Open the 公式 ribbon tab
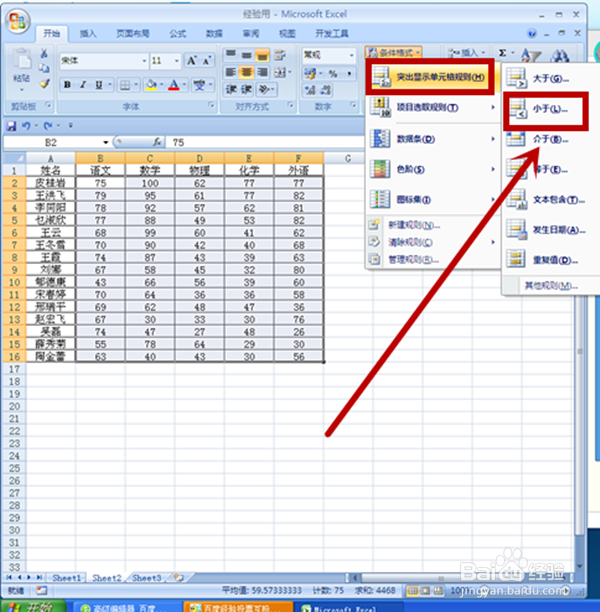Screen dimensions: 600x612 click(x=178, y=34)
